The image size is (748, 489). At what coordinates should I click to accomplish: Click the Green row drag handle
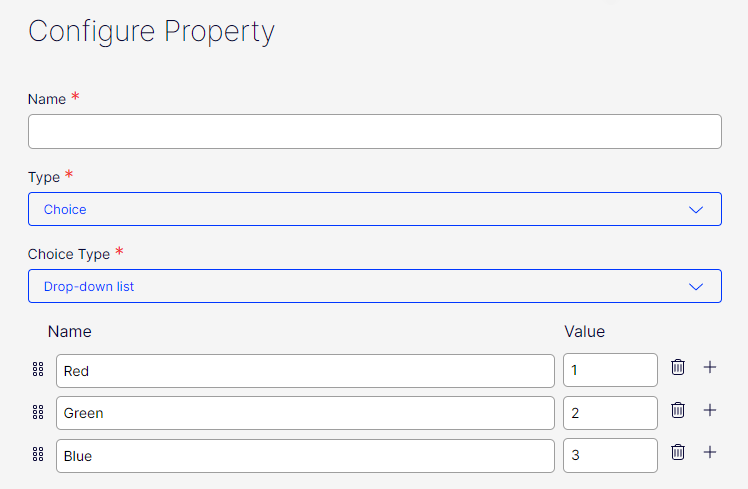pyautogui.click(x=38, y=412)
